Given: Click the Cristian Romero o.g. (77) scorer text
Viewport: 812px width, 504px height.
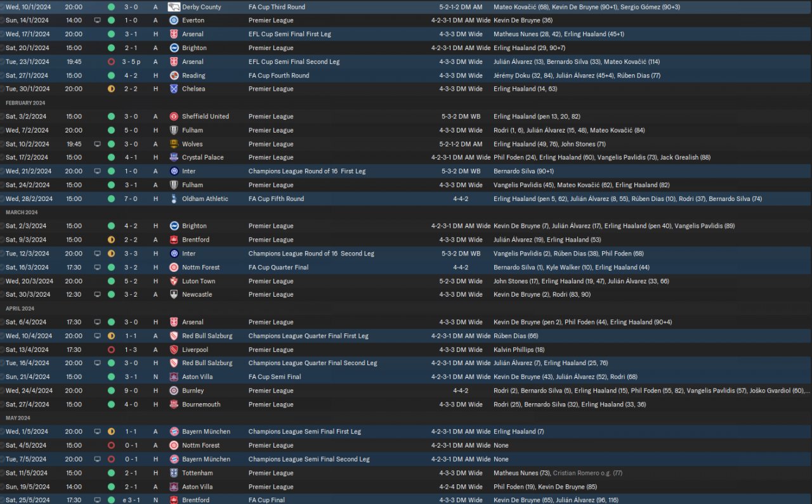Looking at the screenshot, I should coord(587,473).
